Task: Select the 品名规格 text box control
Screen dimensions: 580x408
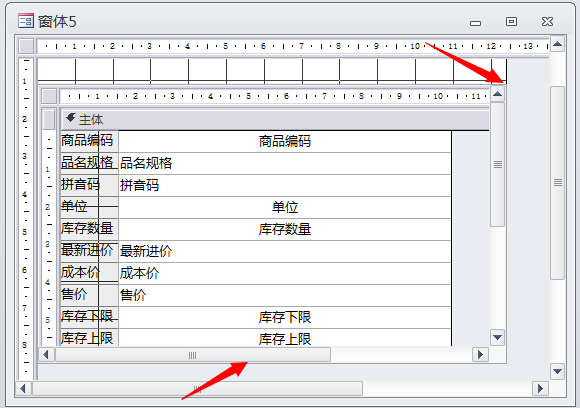Action: [x=285, y=163]
